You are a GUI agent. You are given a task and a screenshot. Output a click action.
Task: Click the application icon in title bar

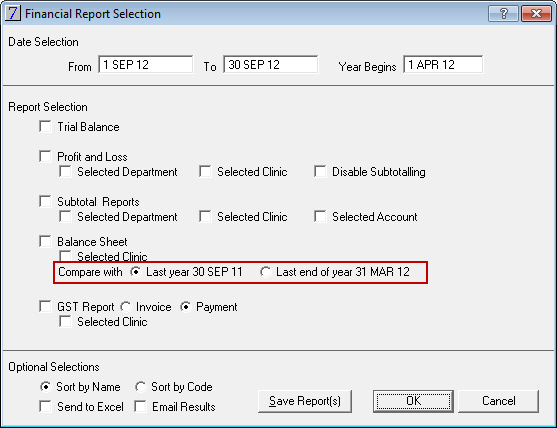click(x=13, y=13)
